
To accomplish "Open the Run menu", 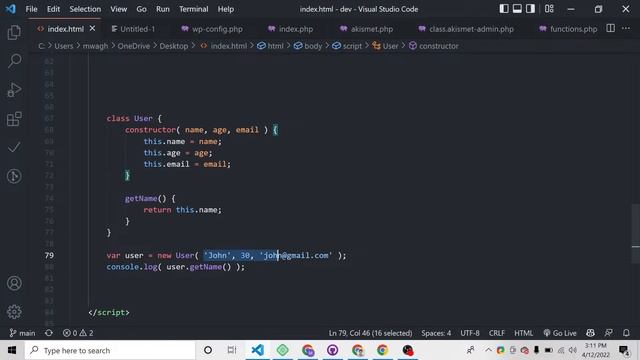I will pyautogui.click(x=162, y=9).
